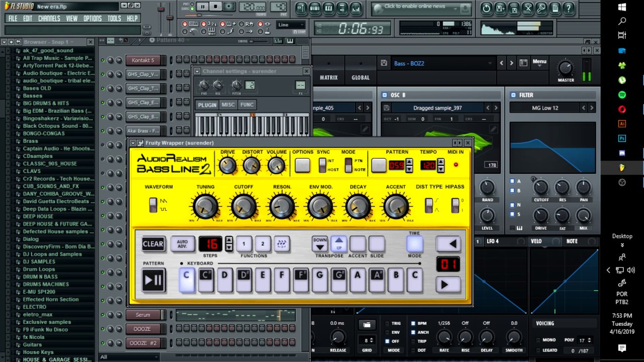The image size is (644, 362).
Task: Click FL Studio main tempo display
Action: [253, 8]
